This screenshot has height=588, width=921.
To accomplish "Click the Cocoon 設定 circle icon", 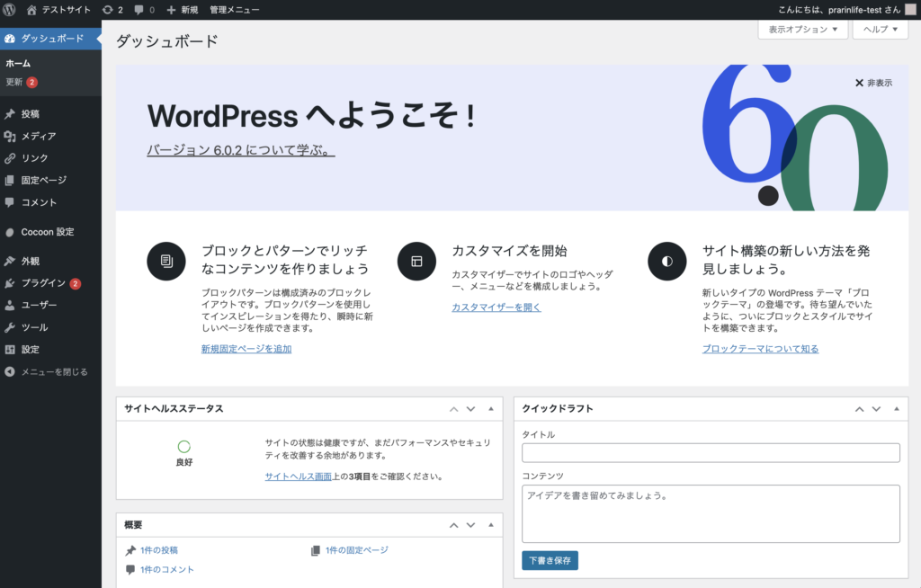I will (x=9, y=232).
